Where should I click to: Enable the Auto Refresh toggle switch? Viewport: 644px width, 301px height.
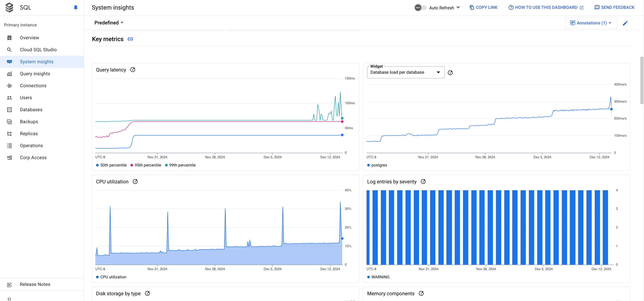tap(420, 8)
